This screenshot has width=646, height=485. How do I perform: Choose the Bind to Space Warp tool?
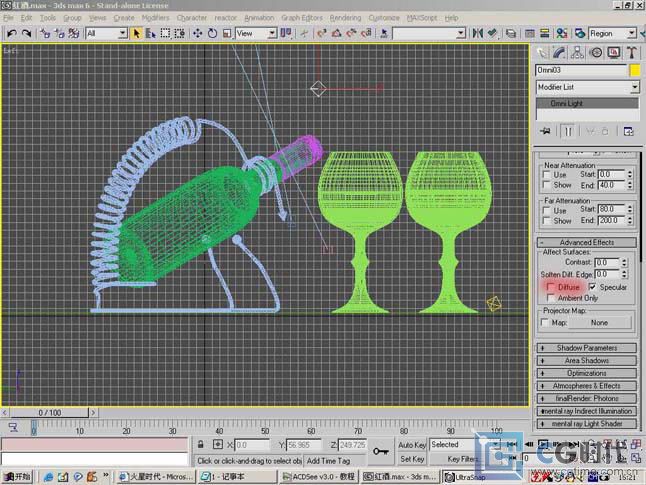[x=74, y=33]
